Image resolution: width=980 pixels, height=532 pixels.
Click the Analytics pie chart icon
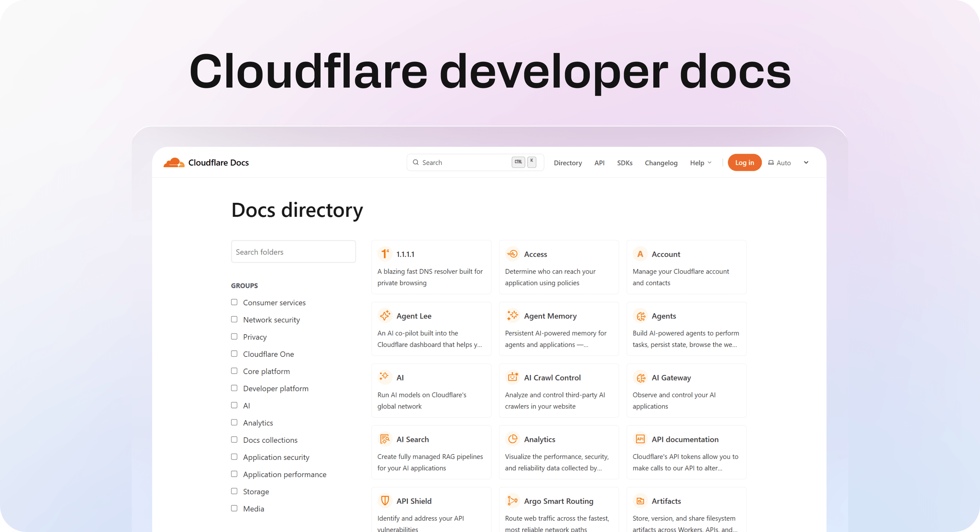coord(512,439)
